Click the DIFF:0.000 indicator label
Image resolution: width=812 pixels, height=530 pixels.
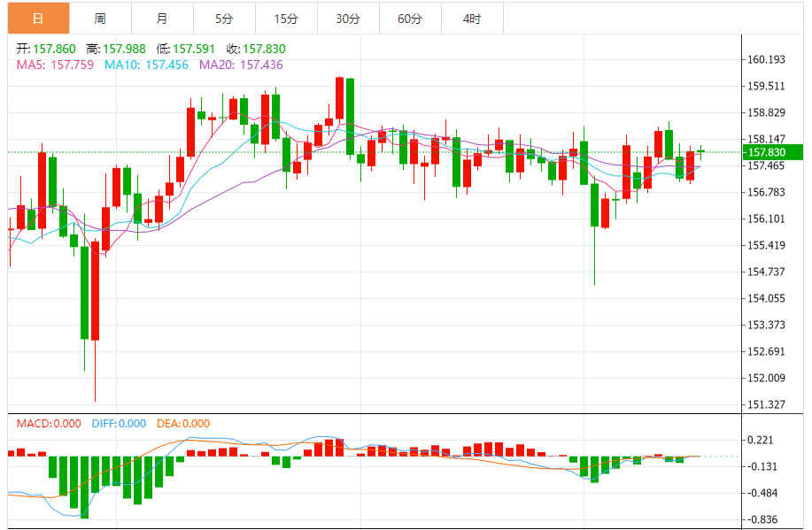(119, 423)
